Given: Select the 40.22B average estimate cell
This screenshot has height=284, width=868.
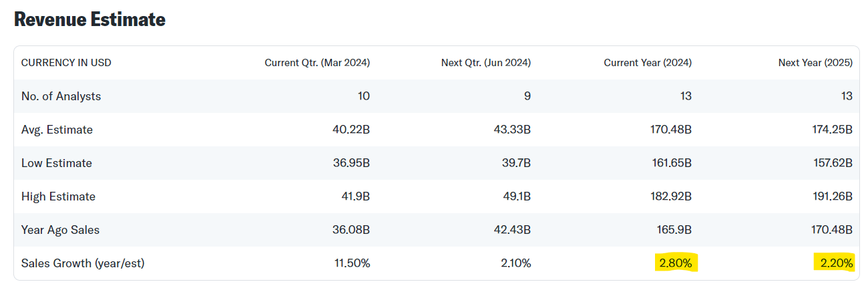Looking at the screenshot, I should (353, 130).
